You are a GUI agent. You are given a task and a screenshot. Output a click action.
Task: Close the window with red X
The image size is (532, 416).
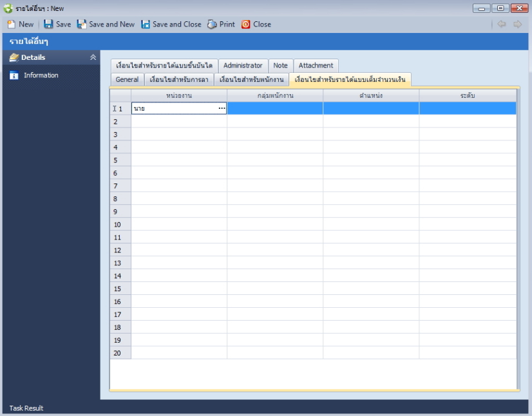520,8
